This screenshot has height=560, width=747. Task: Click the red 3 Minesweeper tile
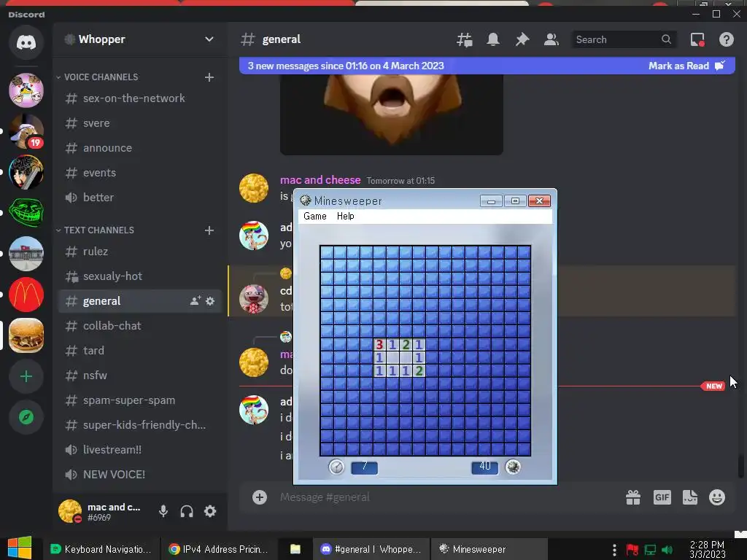(379, 344)
